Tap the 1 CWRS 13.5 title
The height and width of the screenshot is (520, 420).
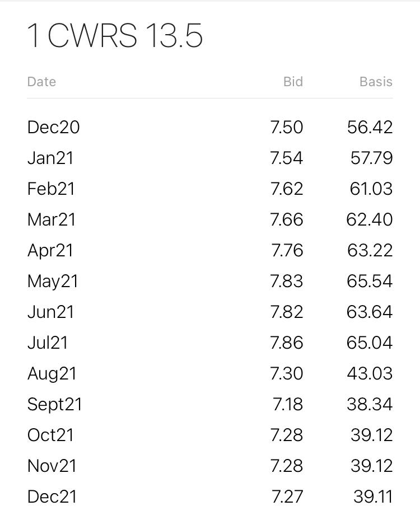114,35
